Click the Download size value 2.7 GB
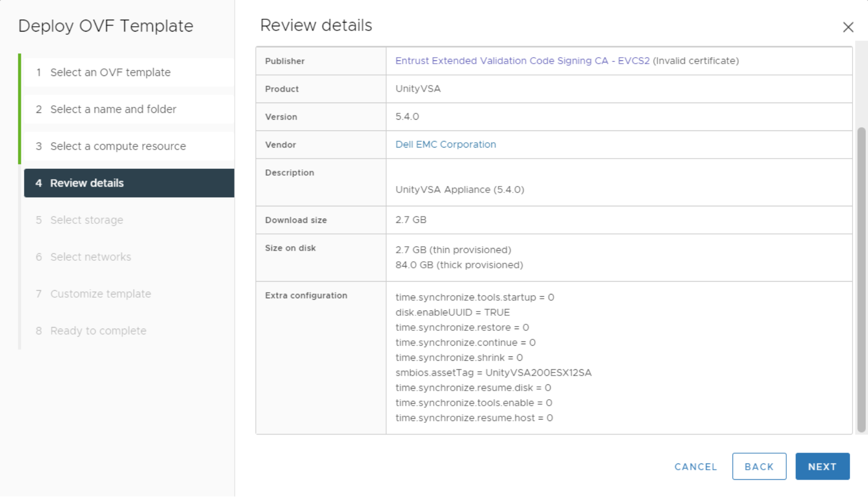This screenshot has width=868, height=497. [x=411, y=220]
